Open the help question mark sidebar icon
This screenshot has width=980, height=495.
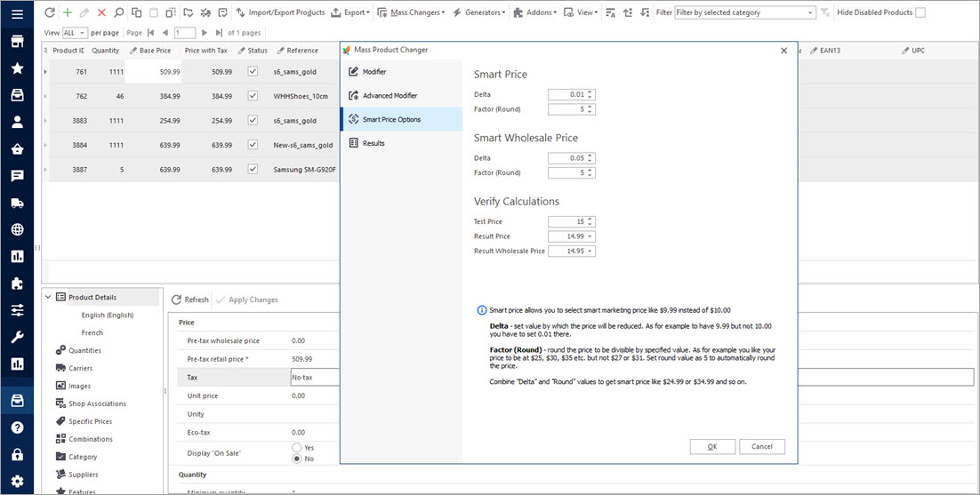click(18, 427)
